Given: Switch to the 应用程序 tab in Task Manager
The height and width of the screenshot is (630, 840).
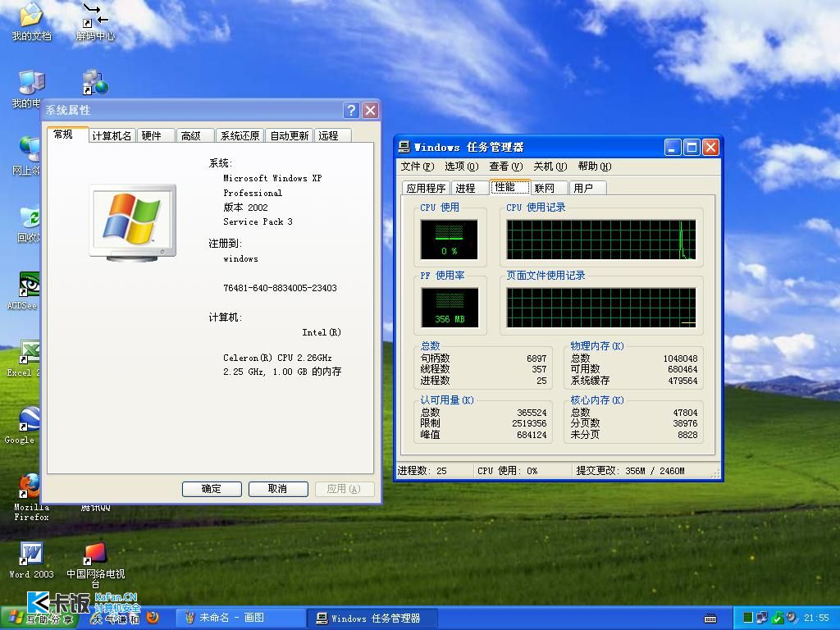Looking at the screenshot, I should tap(426, 188).
